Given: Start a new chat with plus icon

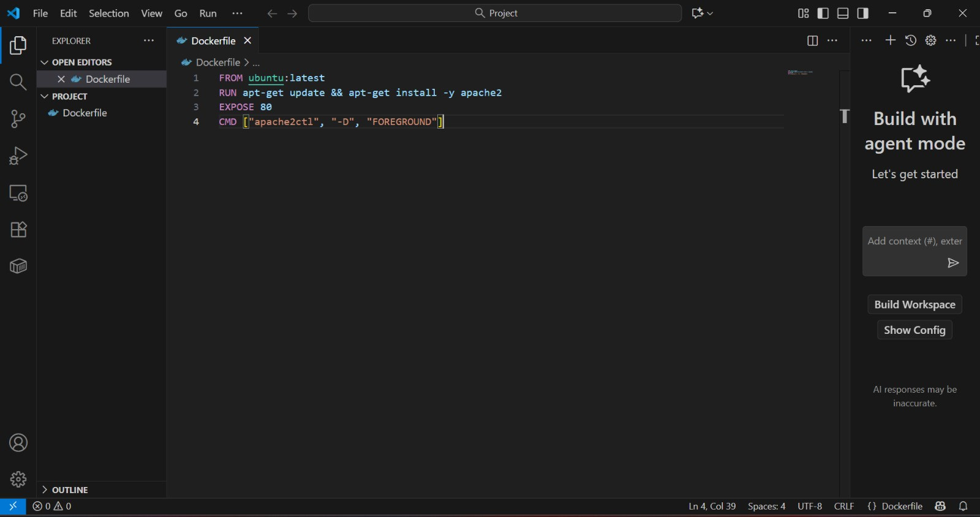Looking at the screenshot, I should (x=891, y=40).
